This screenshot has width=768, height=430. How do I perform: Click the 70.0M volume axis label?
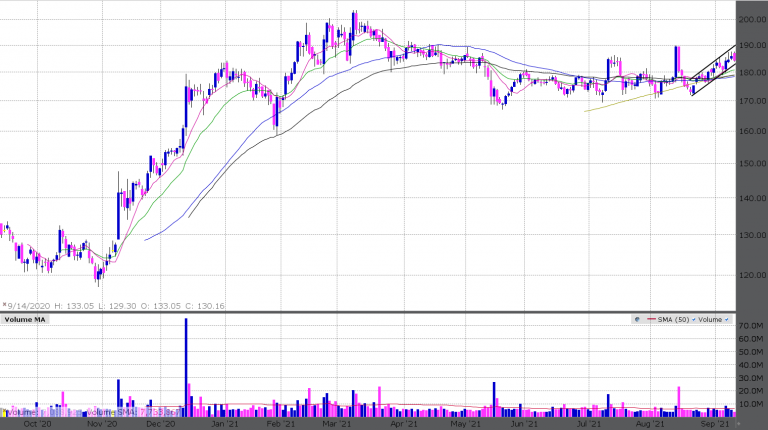click(x=753, y=327)
